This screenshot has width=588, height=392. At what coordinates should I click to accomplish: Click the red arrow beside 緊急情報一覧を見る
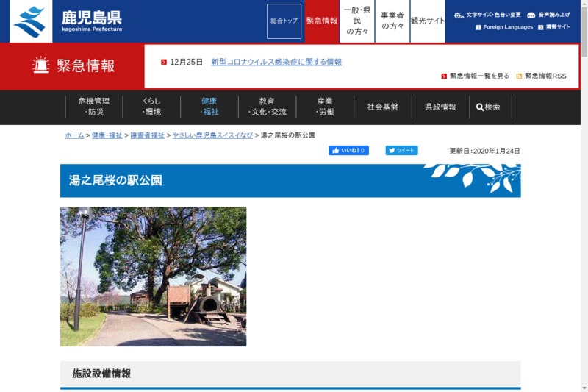point(444,76)
